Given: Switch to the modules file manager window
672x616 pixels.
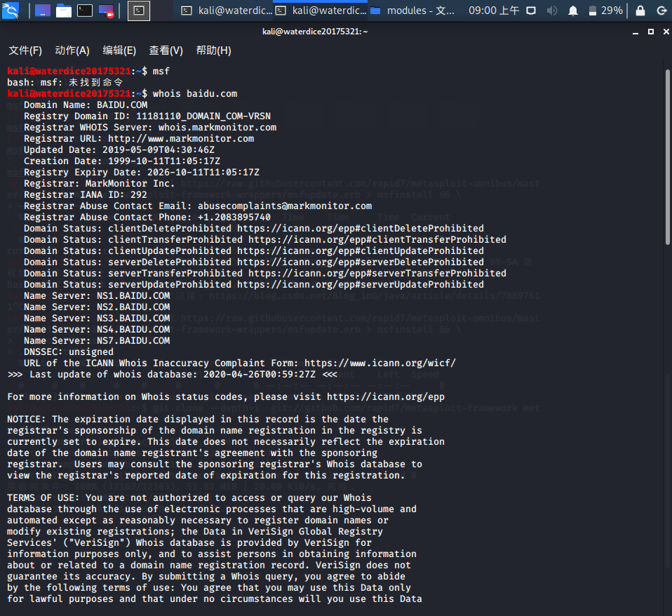Looking at the screenshot, I should [x=412, y=11].
